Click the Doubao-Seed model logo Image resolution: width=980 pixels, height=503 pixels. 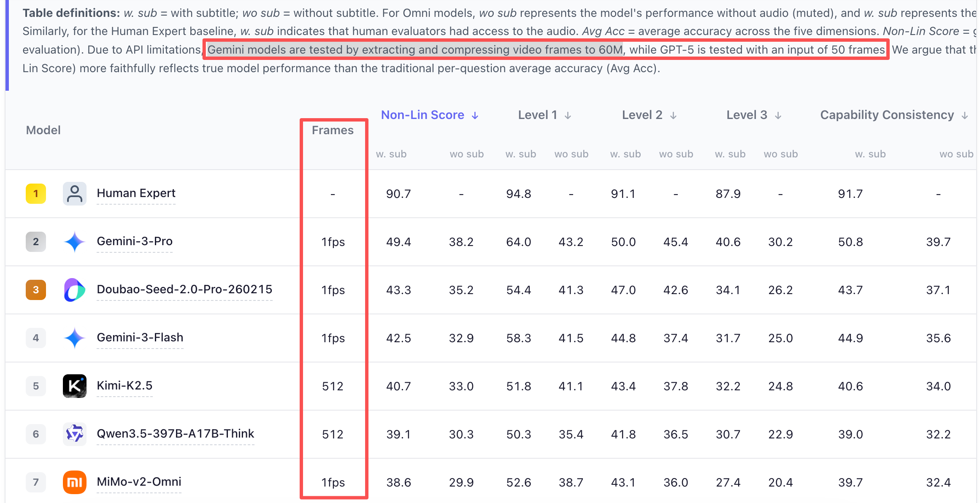[75, 290]
